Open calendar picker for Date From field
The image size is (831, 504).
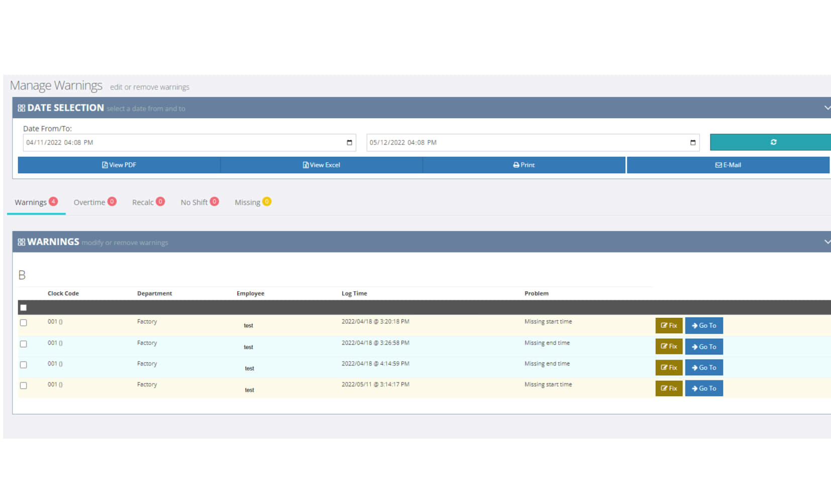point(349,143)
